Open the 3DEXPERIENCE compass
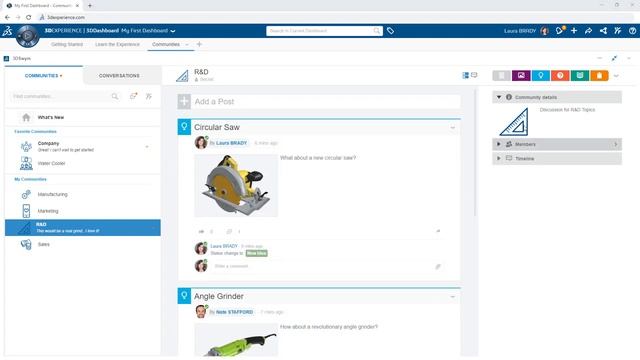The height and width of the screenshot is (360, 640). pos(27,36)
